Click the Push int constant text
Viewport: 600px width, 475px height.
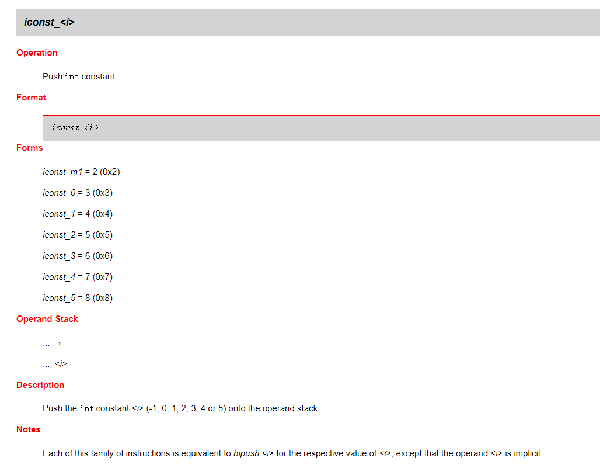click(x=78, y=76)
